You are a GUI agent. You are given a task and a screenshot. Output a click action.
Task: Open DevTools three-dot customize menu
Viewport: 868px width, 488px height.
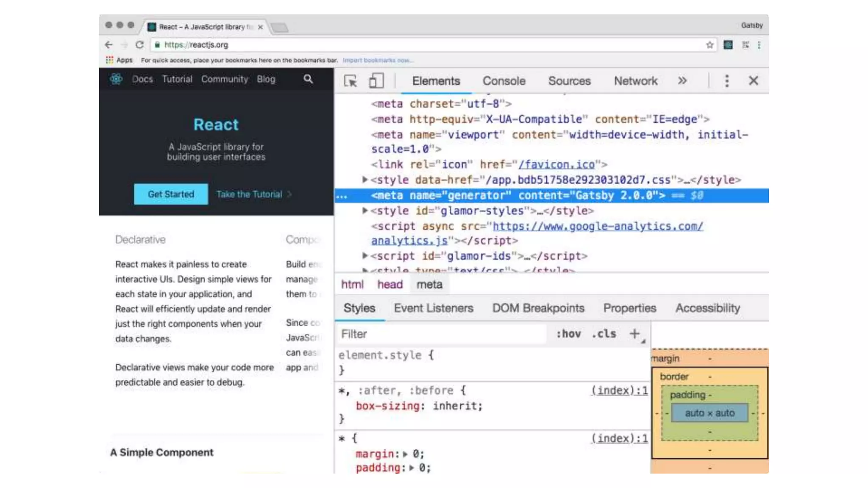tap(727, 80)
